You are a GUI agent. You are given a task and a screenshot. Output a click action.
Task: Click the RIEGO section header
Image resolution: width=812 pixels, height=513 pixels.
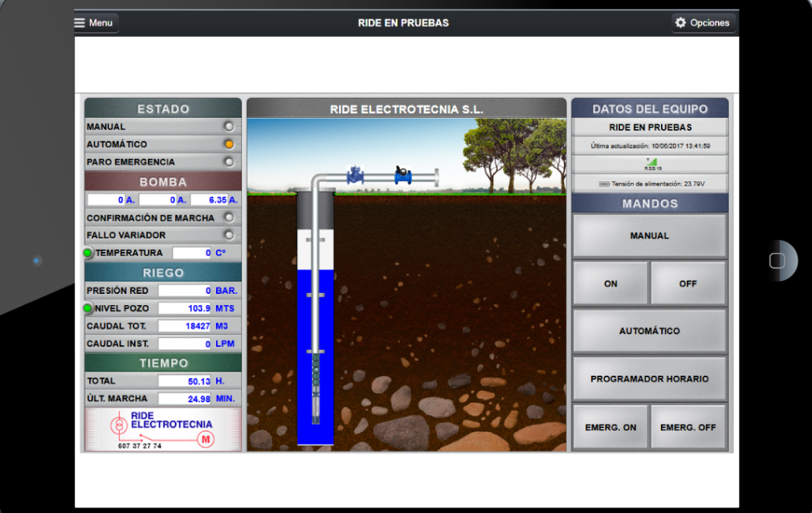tap(163, 272)
